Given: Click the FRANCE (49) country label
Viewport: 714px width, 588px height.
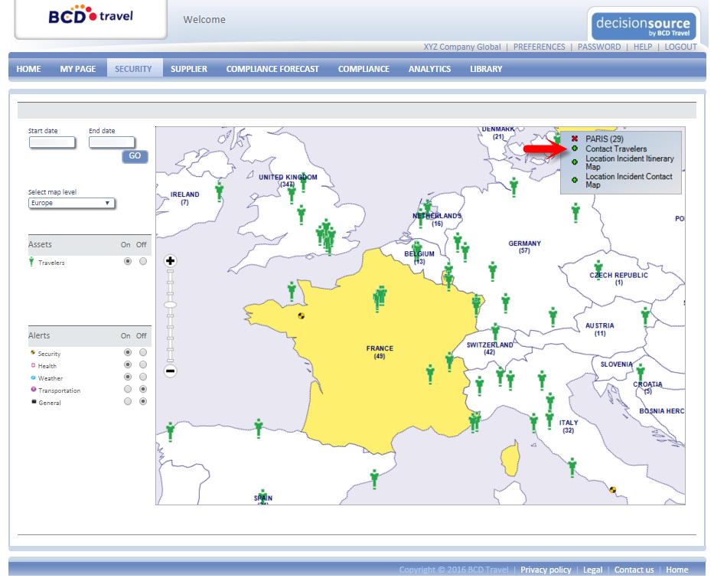Looking at the screenshot, I should click(380, 351).
